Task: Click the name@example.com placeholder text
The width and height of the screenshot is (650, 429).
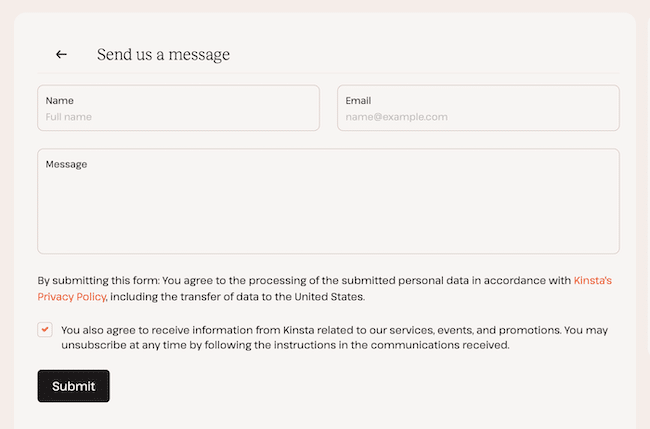Action: [396, 117]
